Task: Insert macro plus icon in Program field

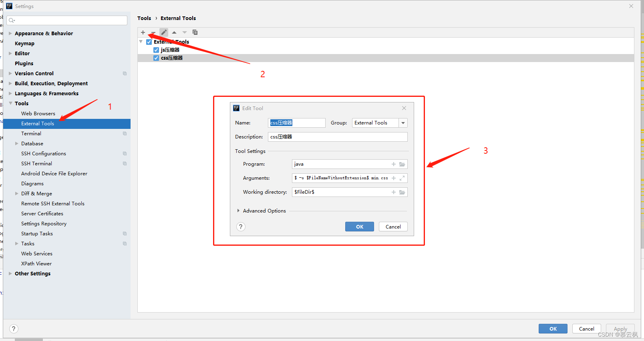Action: tap(394, 164)
